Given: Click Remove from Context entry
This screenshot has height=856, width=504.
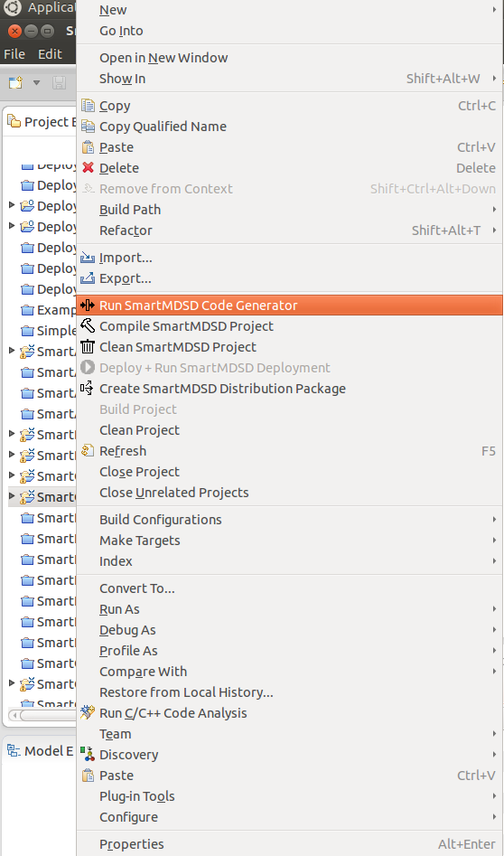Looking at the screenshot, I should click(x=289, y=189).
